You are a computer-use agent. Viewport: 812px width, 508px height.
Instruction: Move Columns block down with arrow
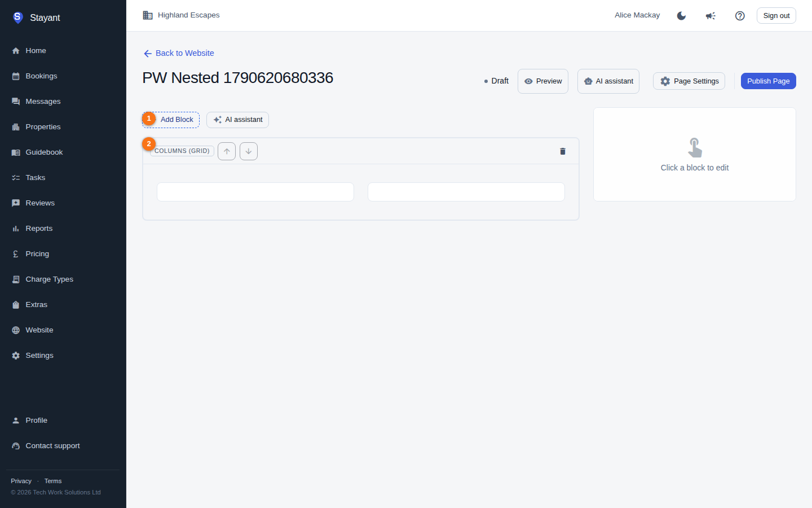tap(249, 151)
